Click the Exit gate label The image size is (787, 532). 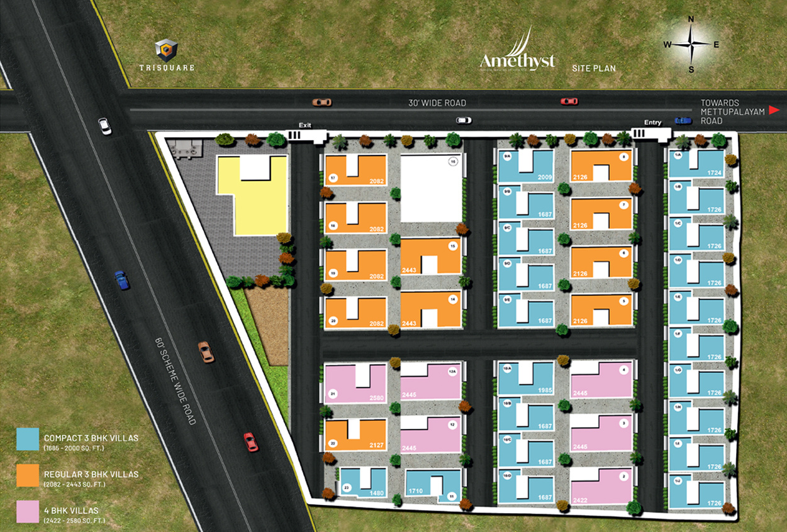tap(305, 125)
